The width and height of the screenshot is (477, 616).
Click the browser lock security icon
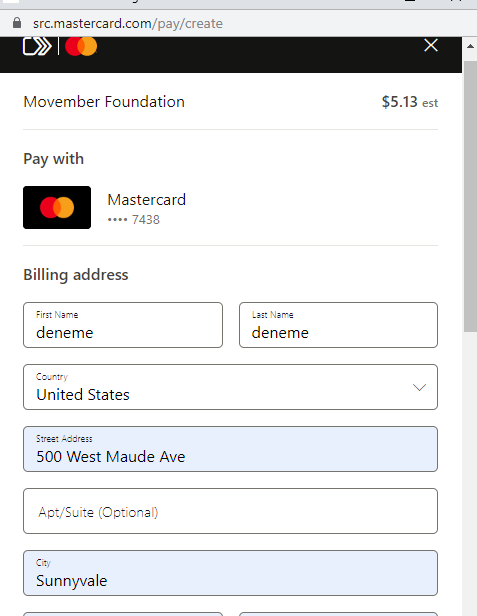pos(17,23)
